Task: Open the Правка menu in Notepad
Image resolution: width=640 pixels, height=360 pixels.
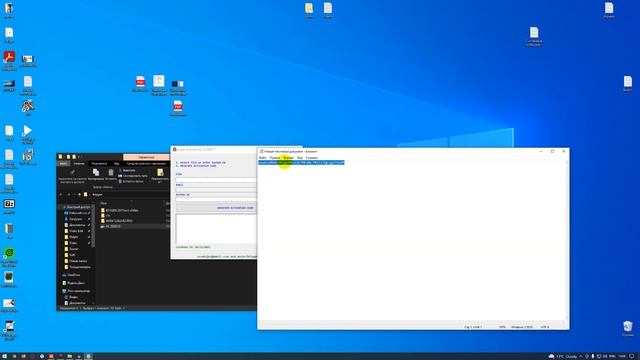Action: 275,158
